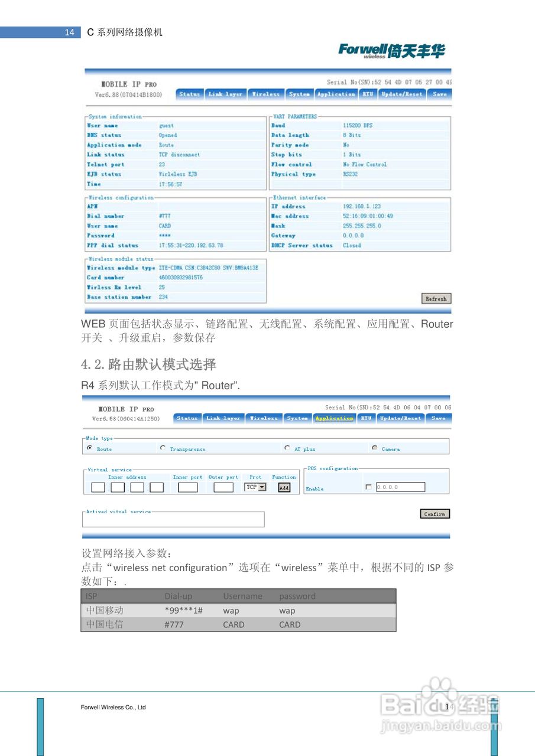535x756 pixels.
Task: Select the Transparence mode
Action: [162, 449]
